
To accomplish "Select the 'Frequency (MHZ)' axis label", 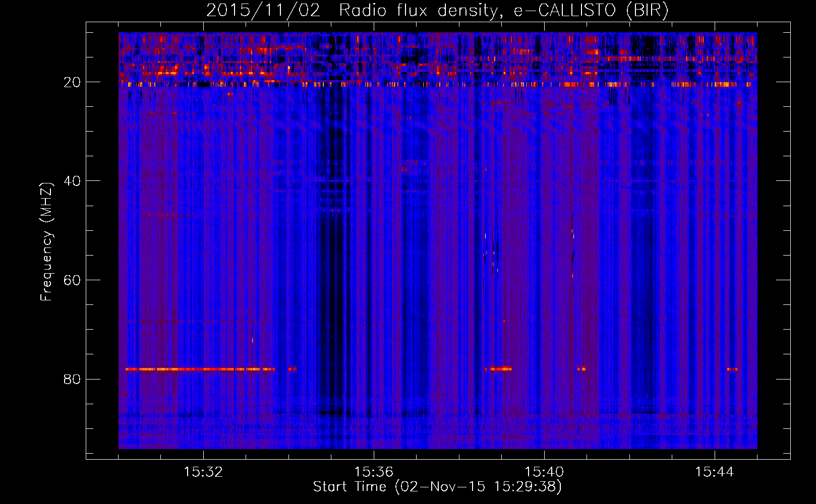I will pyautogui.click(x=46, y=242).
